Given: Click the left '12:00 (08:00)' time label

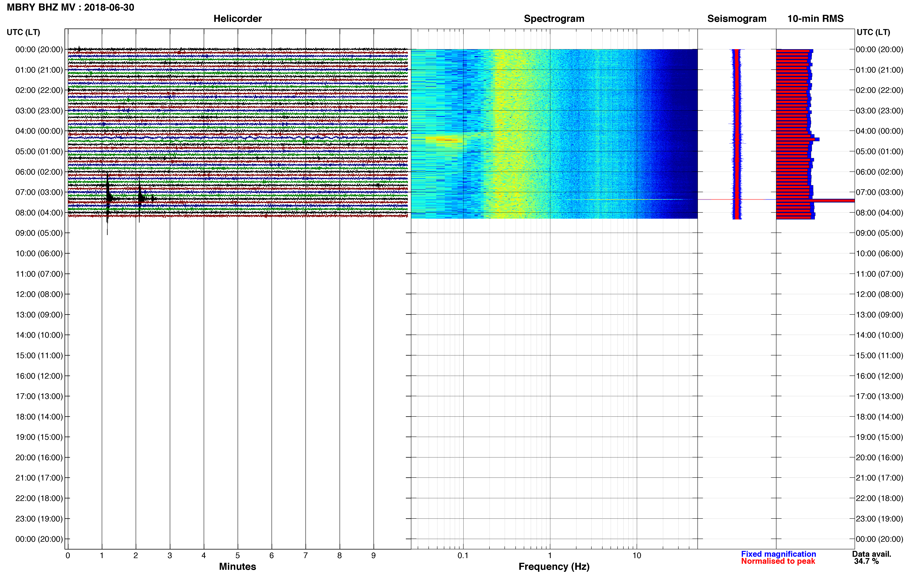Looking at the screenshot, I should (x=39, y=294).
